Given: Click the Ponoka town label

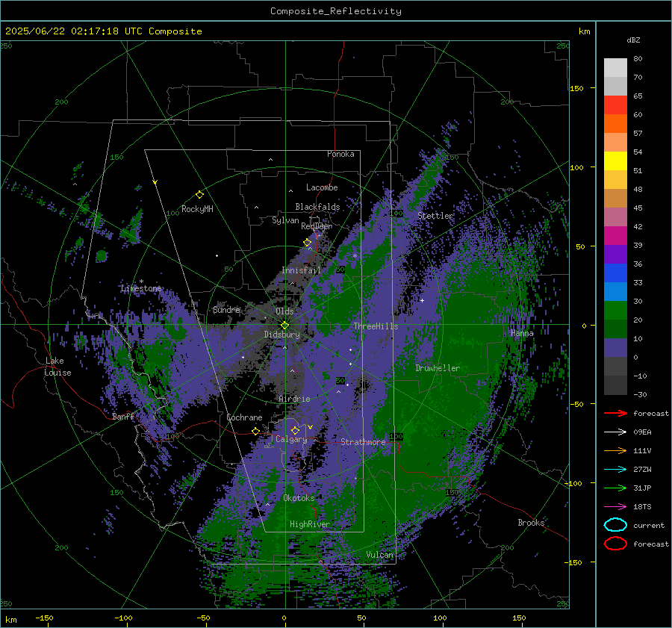Looking at the screenshot, I should pos(340,154).
